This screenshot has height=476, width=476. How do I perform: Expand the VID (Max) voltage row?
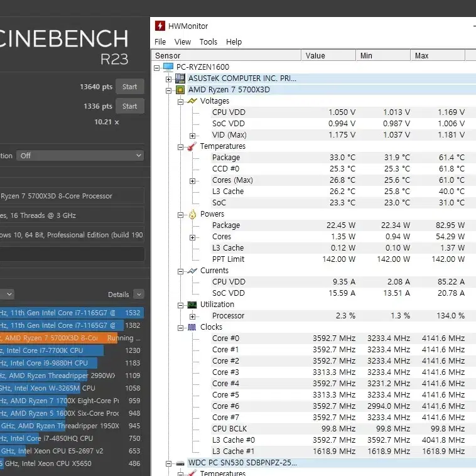point(192,136)
